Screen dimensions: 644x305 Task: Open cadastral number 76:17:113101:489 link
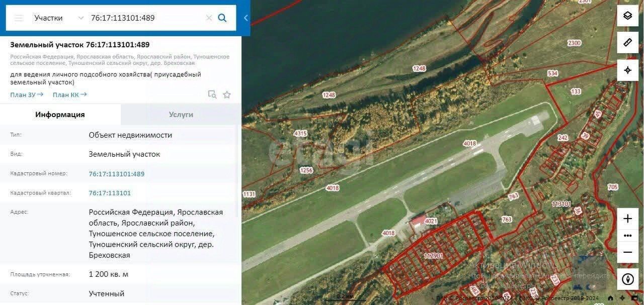[x=117, y=174]
